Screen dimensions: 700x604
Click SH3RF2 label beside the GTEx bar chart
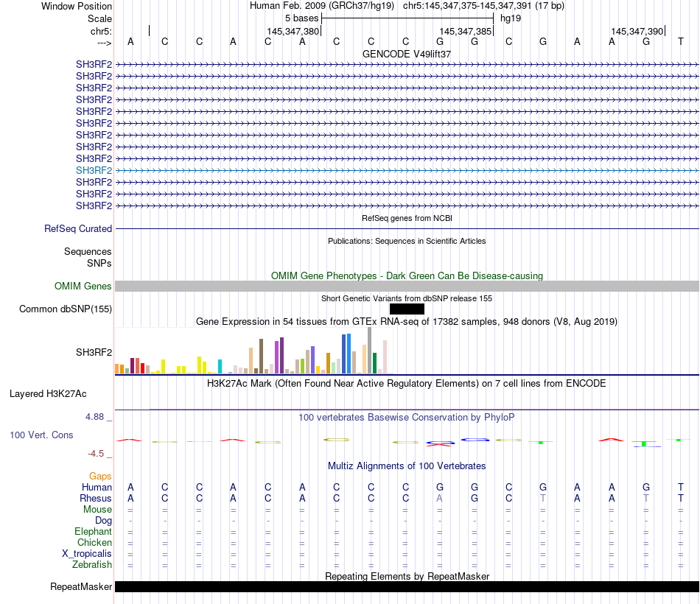pyautogui.click(x=94, y=352)
